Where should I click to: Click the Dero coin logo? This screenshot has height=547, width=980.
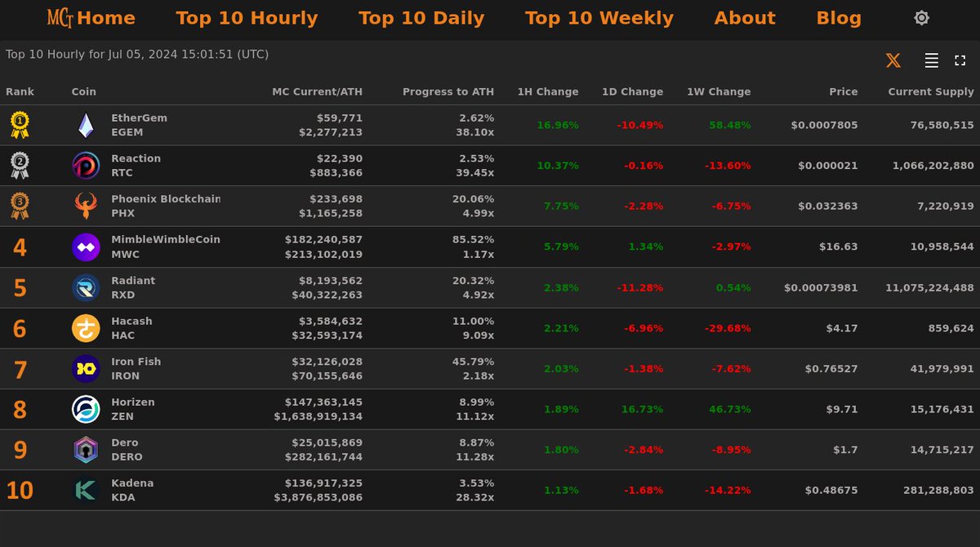pos(86,450)
